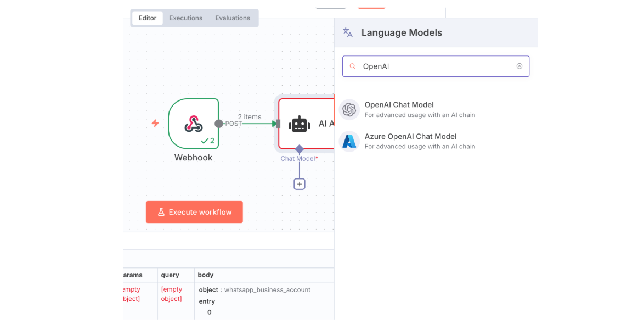The height and width of the screenshot is (335, 644).
Task: Click the Webhook output connector dot
Action: (219, 124)
